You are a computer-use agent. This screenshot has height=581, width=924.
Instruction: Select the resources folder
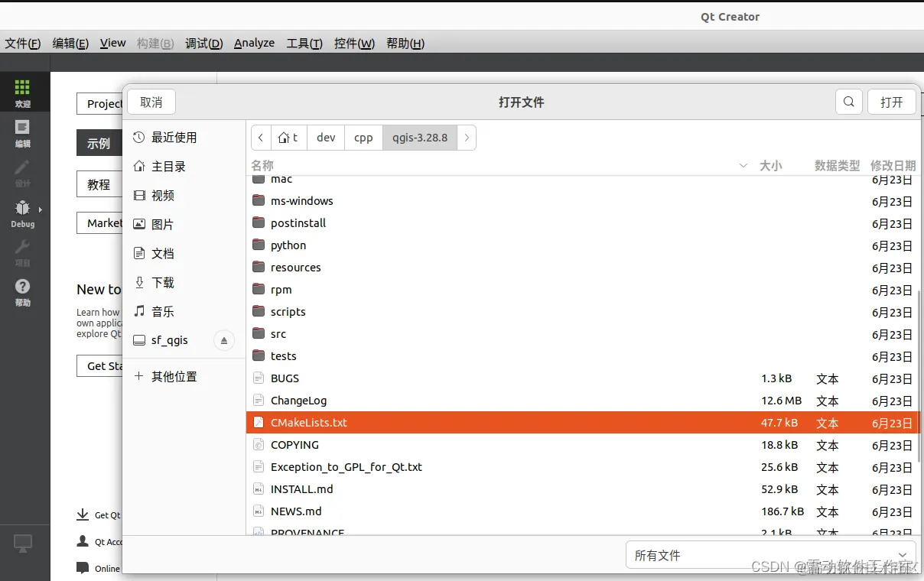coord(583,268)
